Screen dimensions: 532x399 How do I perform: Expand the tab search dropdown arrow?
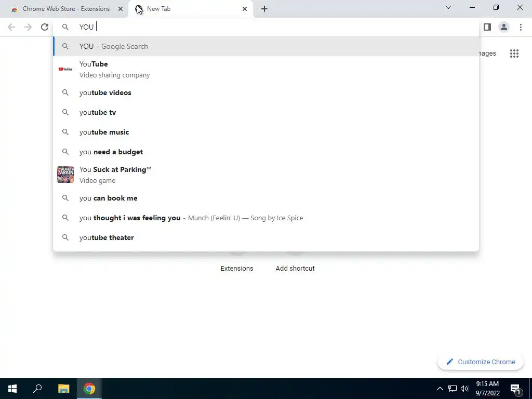click(448, 7)
